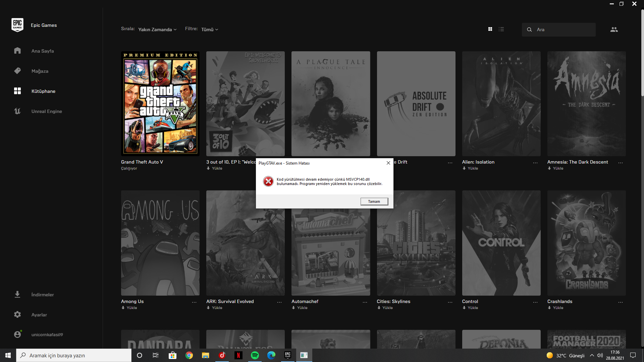
Task: Switch to list view icon
Action: tap(501, 29)
